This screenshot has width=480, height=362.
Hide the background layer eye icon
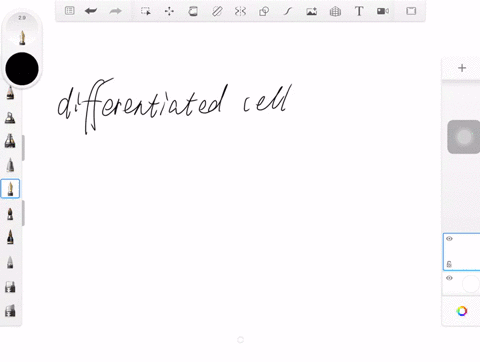coord(449,278)
